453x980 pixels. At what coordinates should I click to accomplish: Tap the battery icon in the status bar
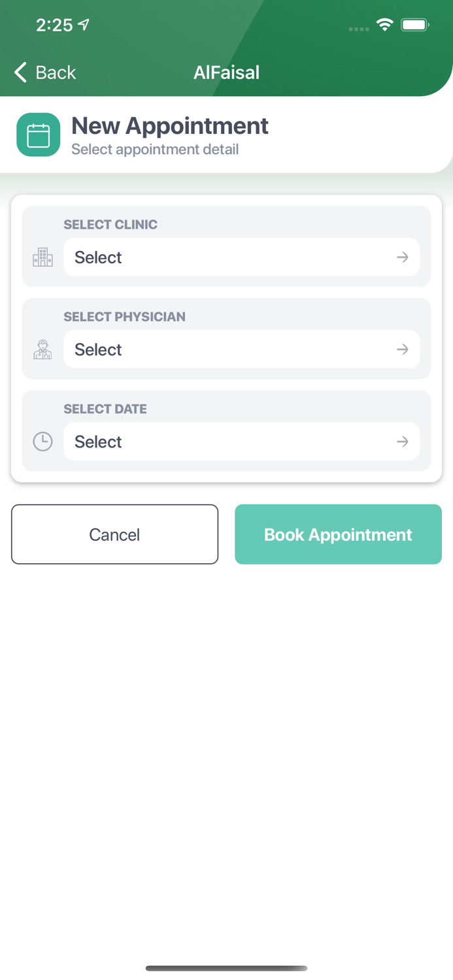coord(414,25)
